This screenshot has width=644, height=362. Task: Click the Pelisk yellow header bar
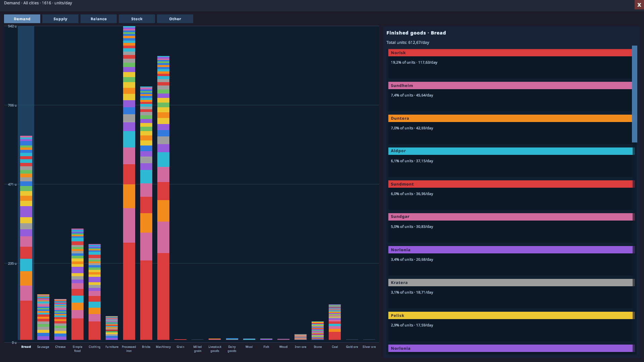[511, 315]
